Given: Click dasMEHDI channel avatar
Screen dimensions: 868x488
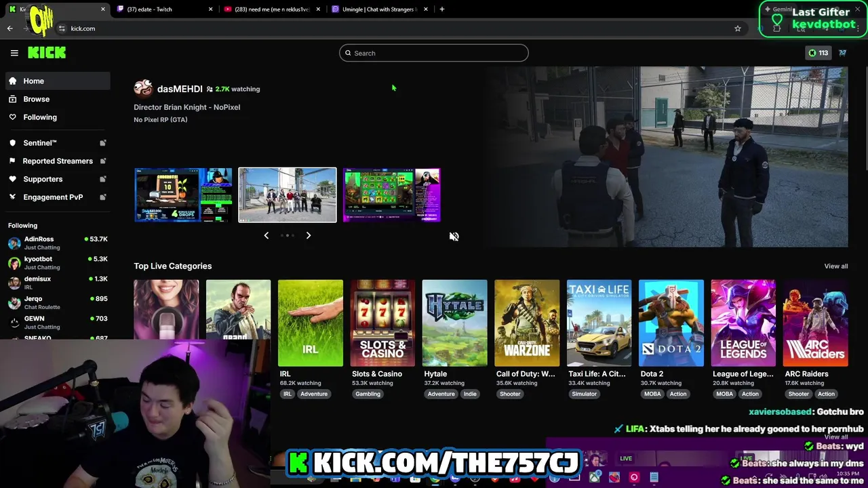Looking at the screenshot, I should (x=143, y=89).
